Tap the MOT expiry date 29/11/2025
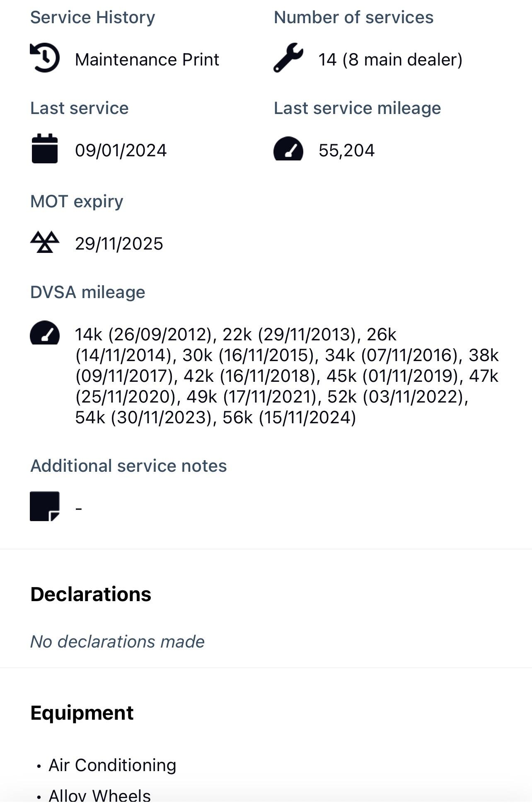The height and width of the screenshot is (808, 532). tap(119, 244)
